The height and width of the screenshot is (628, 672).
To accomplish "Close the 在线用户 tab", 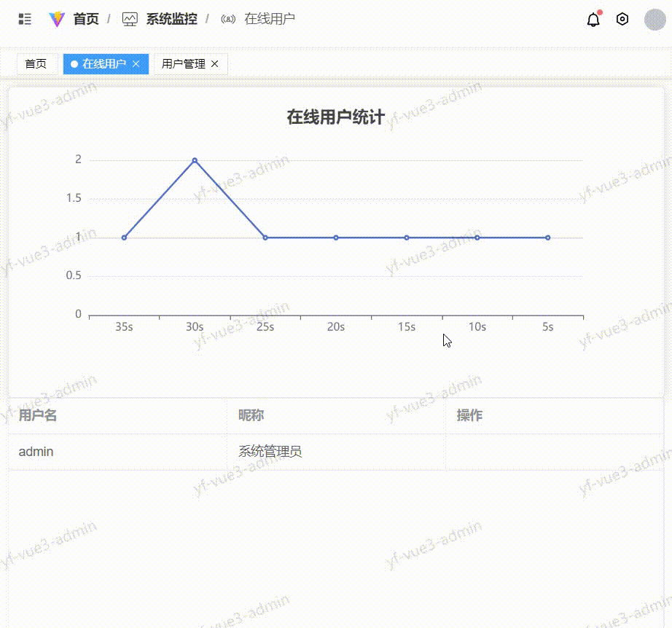I will (136, 64).
